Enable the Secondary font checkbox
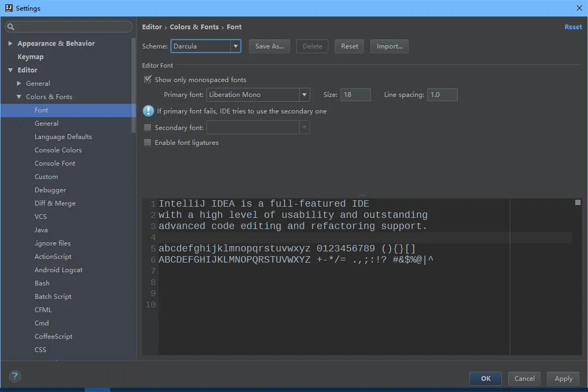This screenshot has height=392, width=588. tap(148, 127)
